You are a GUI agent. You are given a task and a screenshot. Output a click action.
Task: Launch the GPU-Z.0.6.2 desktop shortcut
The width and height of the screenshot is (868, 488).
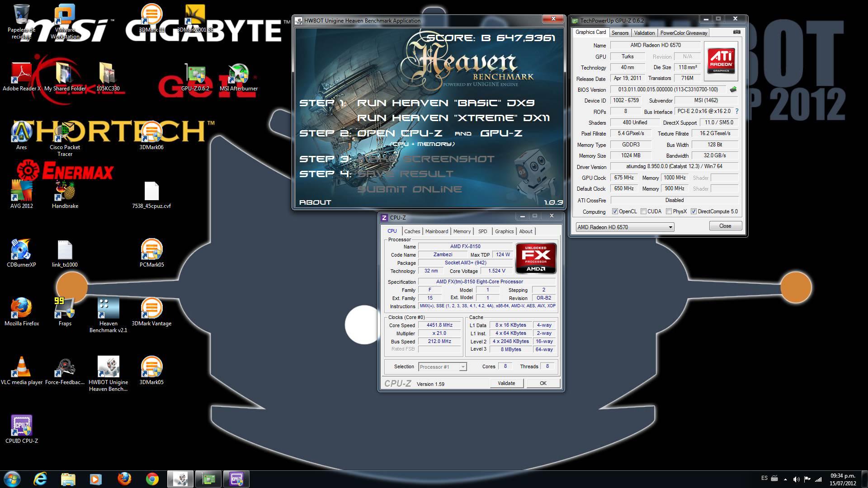(x=195, y=77)
